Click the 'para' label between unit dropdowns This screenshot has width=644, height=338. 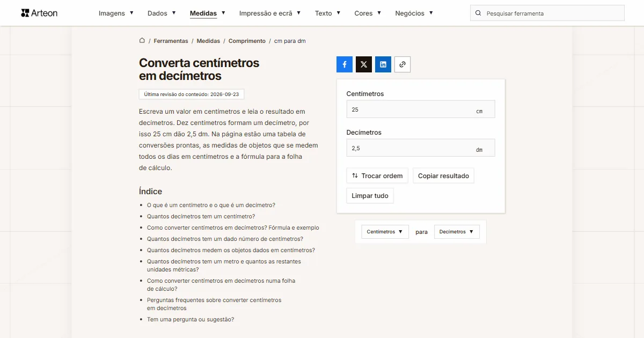click(422, 232)
